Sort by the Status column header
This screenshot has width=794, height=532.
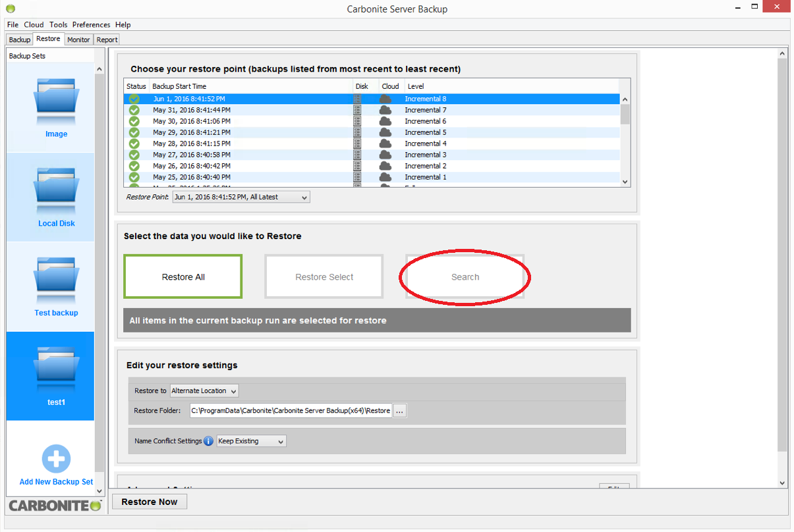[x=136, y=86]
